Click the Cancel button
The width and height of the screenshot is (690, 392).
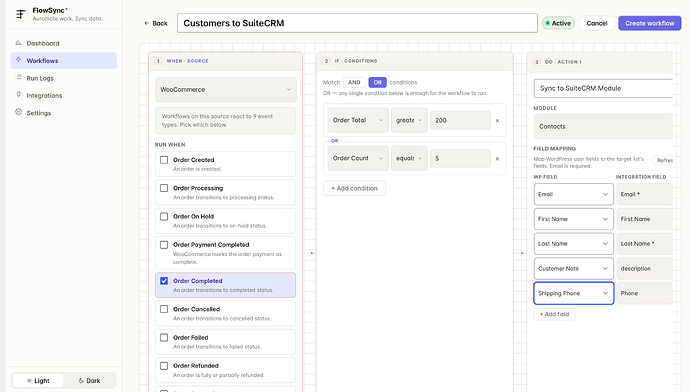[597, 23]
